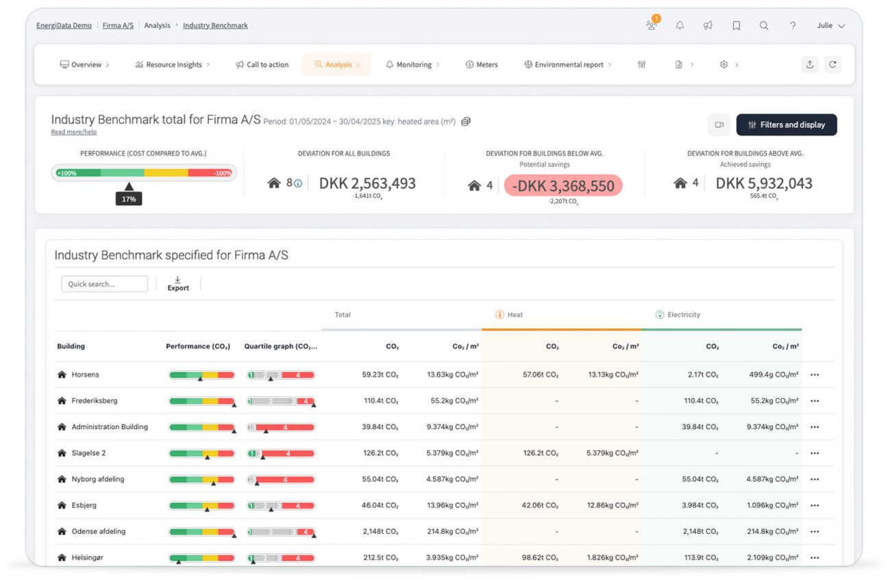Click the refresh icon in navigation bar
888x588 pixels.
pos(832,64)
